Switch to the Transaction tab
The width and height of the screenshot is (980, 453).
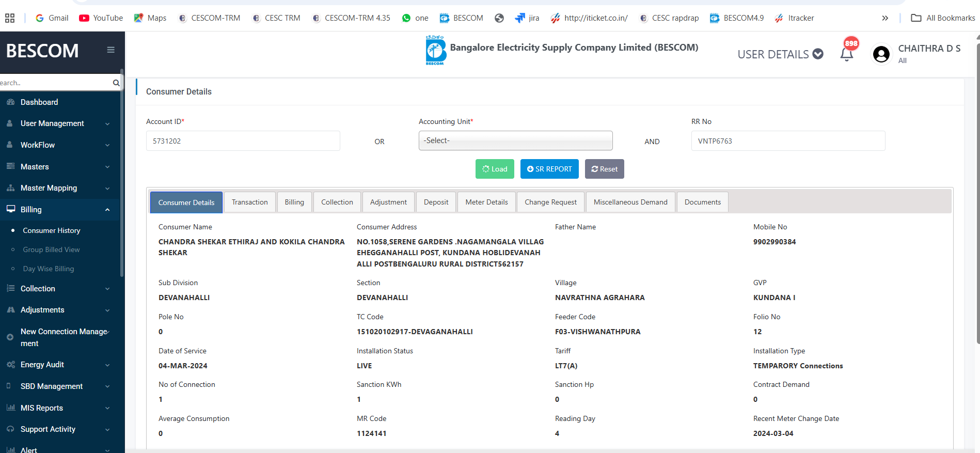(250, 202)
